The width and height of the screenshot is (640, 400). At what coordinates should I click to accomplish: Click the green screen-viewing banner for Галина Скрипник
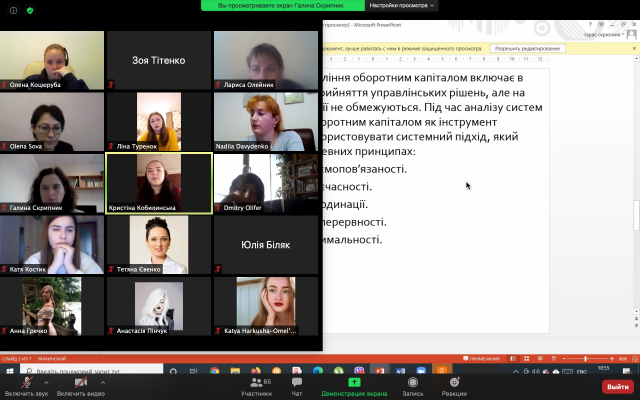click(x=283, y=5)
